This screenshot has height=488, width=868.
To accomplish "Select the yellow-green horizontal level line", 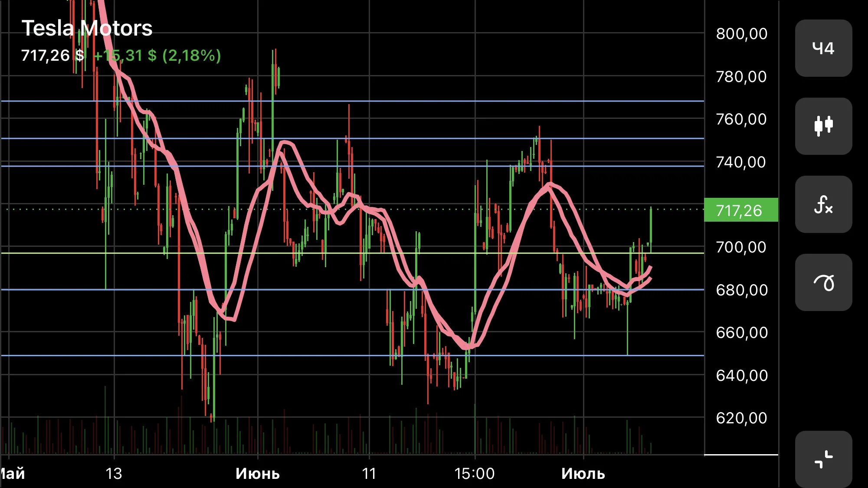I will point(352,253).
